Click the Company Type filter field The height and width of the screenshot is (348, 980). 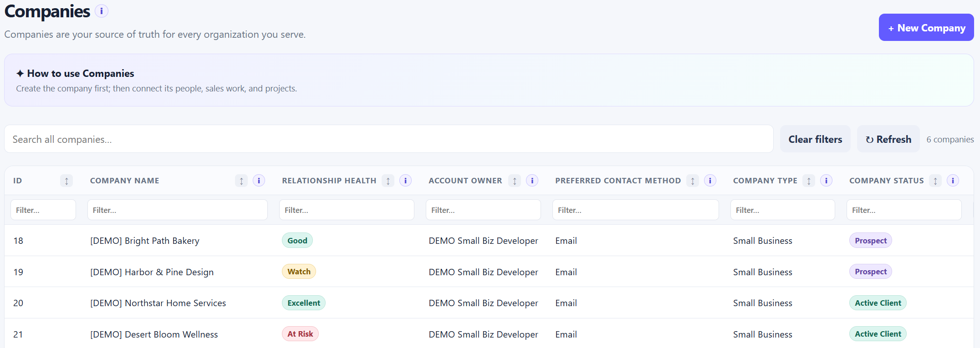point(783,210)
